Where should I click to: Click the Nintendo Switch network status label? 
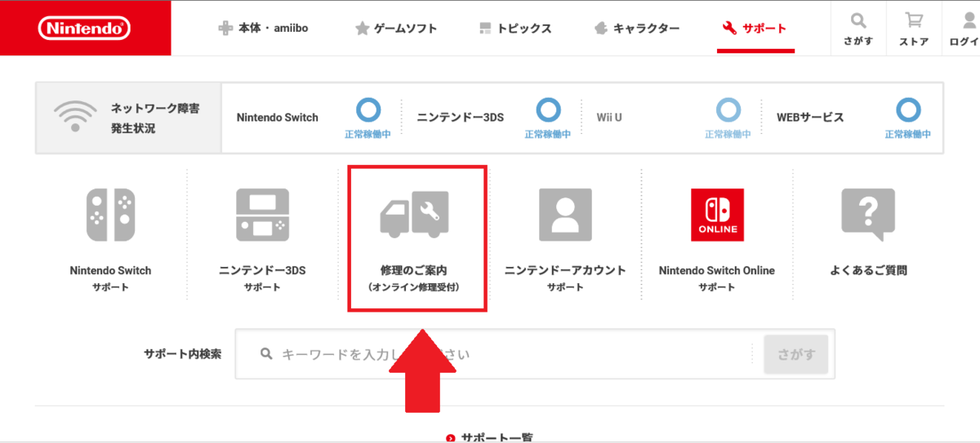tap(278, 117)
